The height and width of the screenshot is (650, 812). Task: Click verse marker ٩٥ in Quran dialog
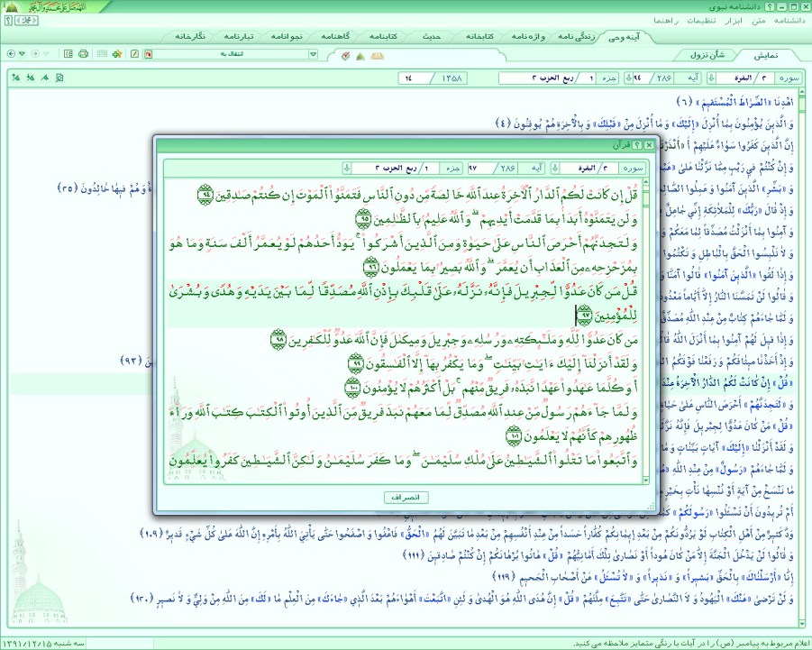pyautogui.click(x=363, y=219)
